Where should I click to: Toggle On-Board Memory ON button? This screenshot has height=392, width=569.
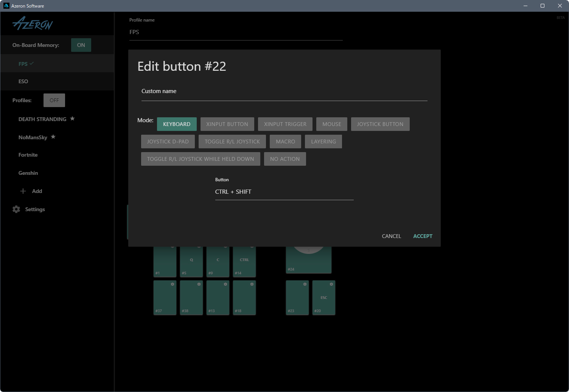(x=81, y=45)
